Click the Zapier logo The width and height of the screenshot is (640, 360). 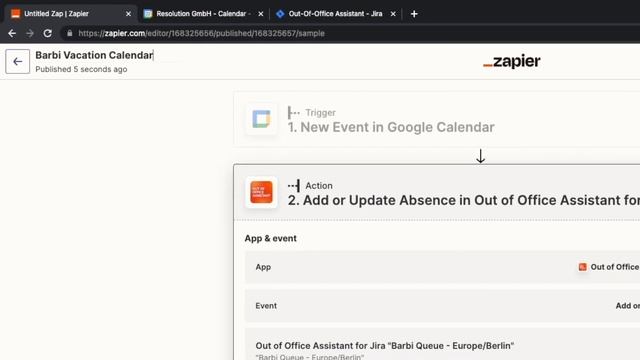click(512, 61)
